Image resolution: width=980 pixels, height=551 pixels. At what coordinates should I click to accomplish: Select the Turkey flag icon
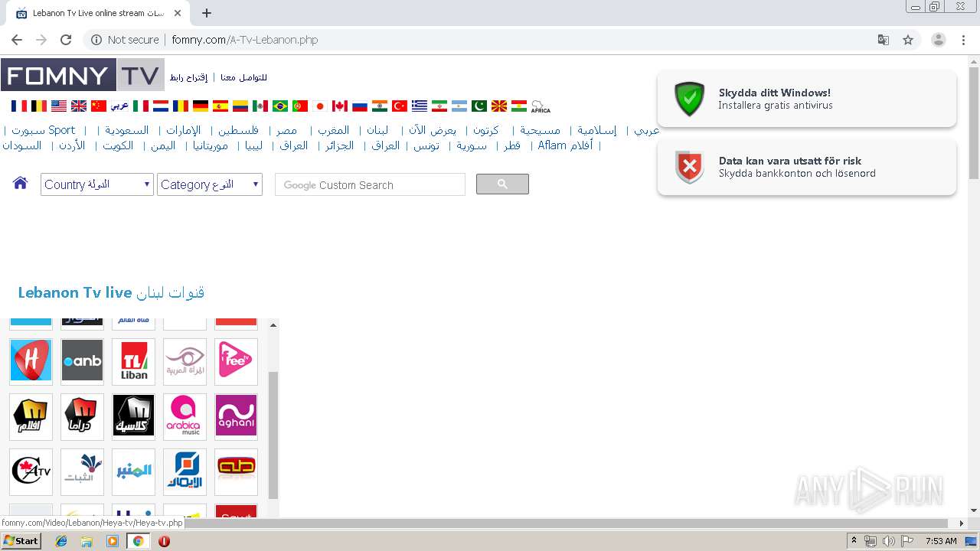pyautogui.click(x=400, y=106)
